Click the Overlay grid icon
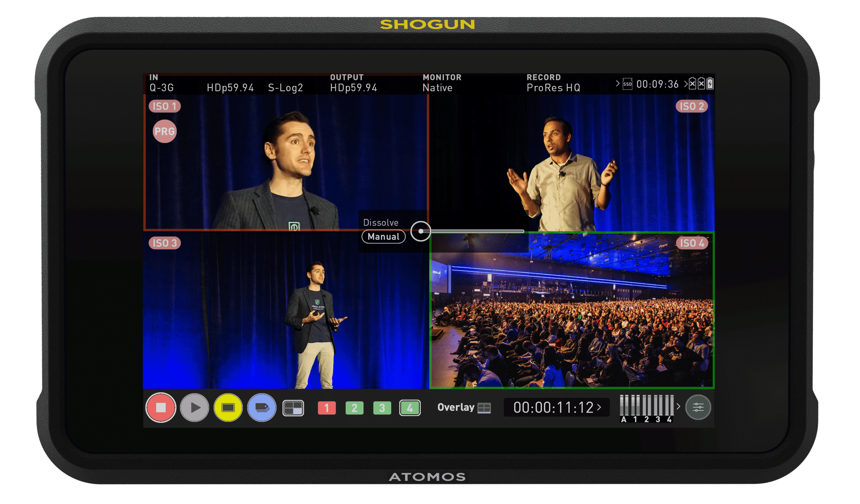860x504 pixels. coord(484,407)
